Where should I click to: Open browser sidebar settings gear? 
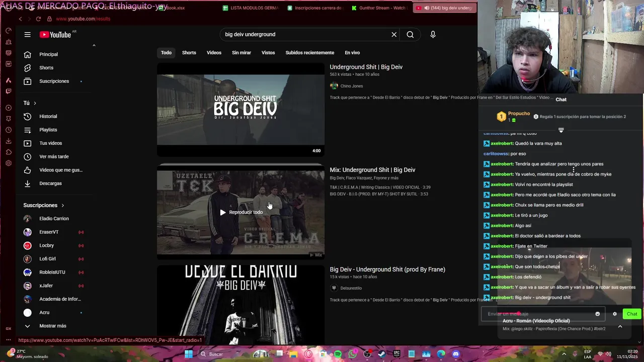[x=9, y=163]
